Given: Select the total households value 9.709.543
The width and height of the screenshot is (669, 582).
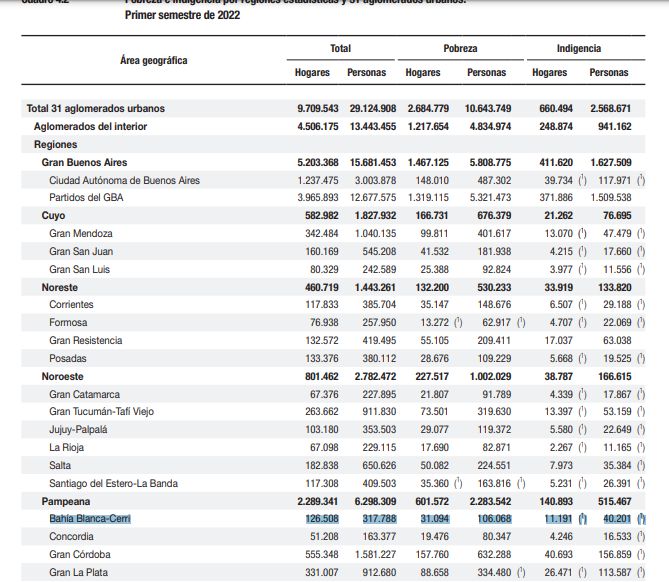Looking at the screenshot, I should click(318, 108).
